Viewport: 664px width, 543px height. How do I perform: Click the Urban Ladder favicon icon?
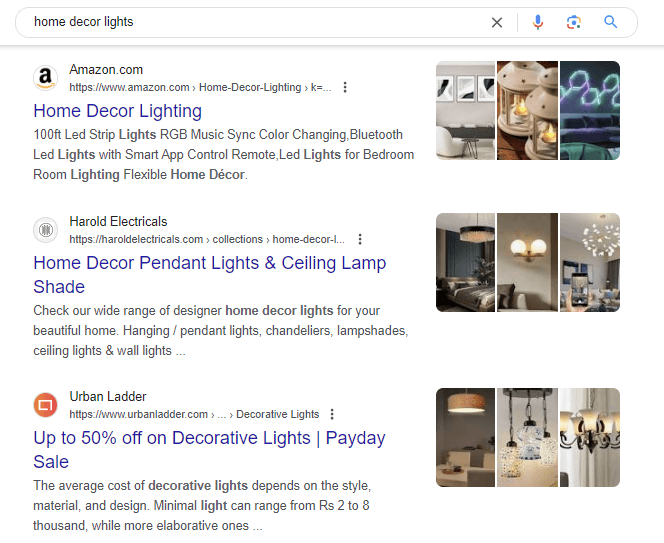(45, 405)
